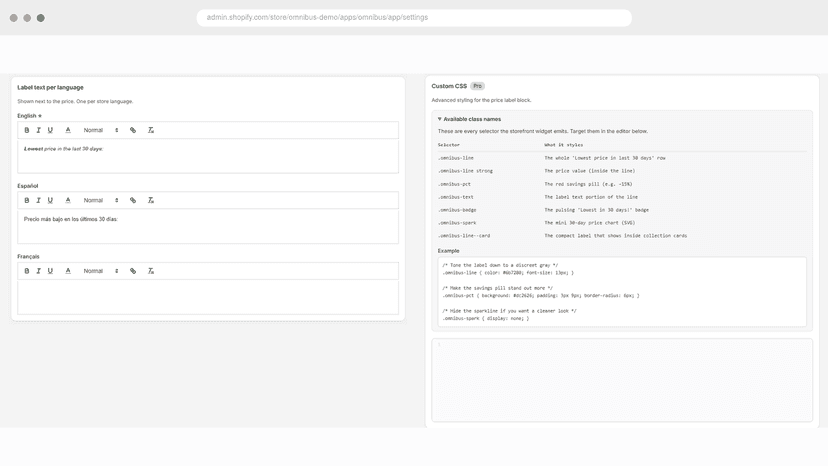Click into the English label text area
This screenshot has width=828, height=466.
click(x=208, y=156)
